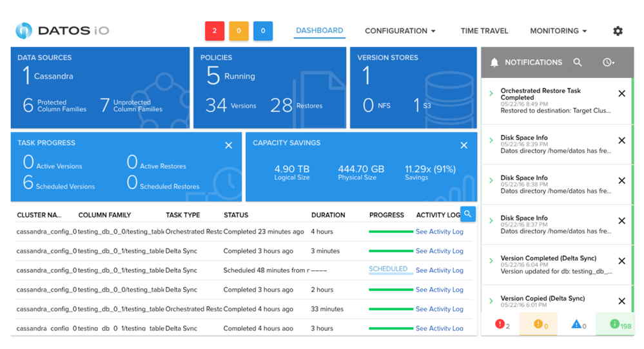Expand Disk Space Info 8:39 PM notification
This screenshot has width=644, height=349.
point(491,141)
